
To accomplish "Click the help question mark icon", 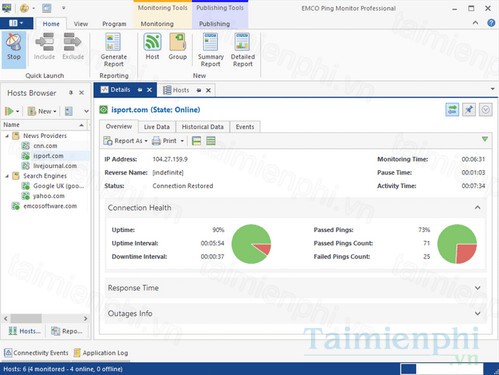I will point(491,23).
